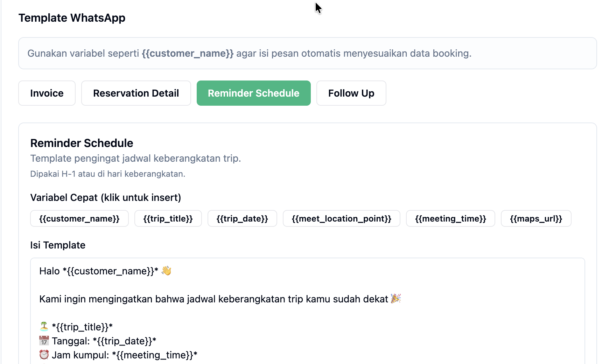This screenshot has height=364, width=616.
Task: Switch to the Invoice template tab
Action: tap(47, 93)
